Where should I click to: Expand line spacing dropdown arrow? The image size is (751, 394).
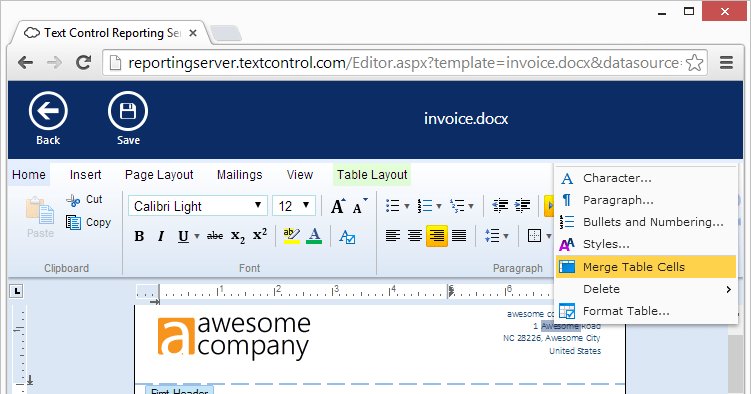pos(506,236)
